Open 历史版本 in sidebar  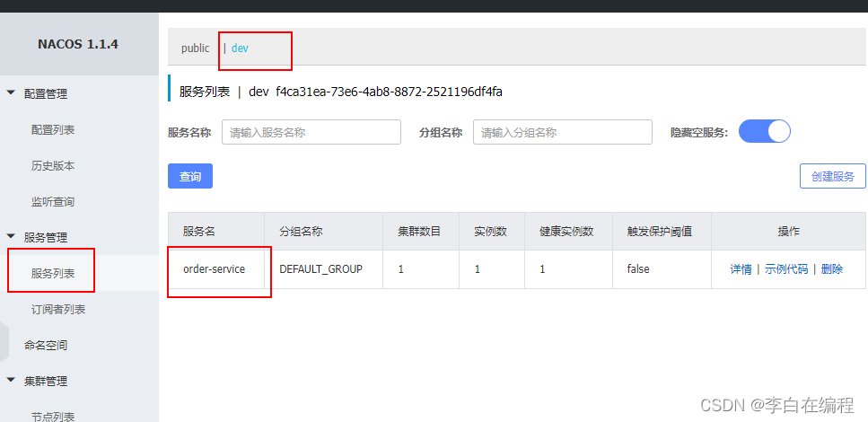53,165
